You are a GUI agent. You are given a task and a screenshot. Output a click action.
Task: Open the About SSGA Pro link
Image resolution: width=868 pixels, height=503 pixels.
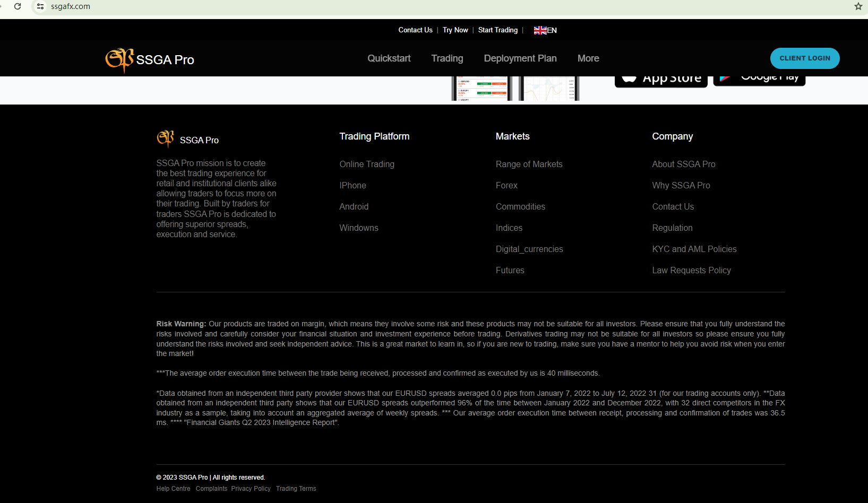pos(684,164)
